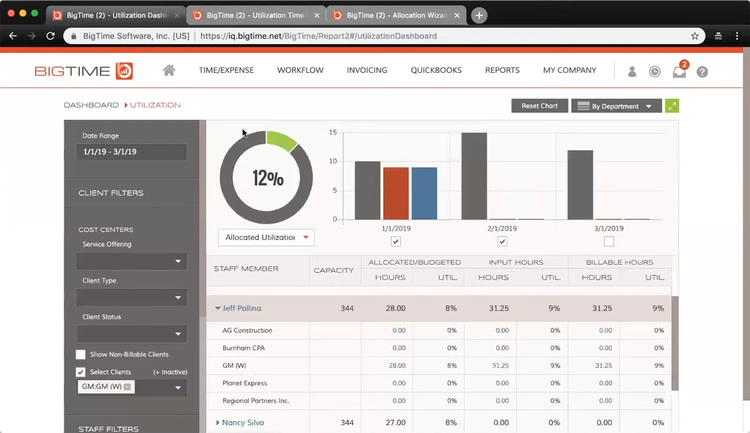Click the Date Range field
750x433 pixels.
click(x=132, y=152)
